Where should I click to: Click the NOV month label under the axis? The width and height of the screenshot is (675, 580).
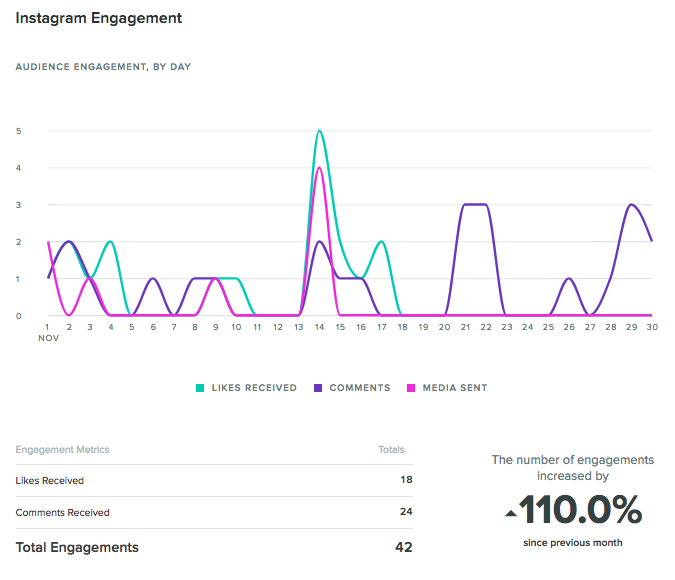(x=49, y=338)
